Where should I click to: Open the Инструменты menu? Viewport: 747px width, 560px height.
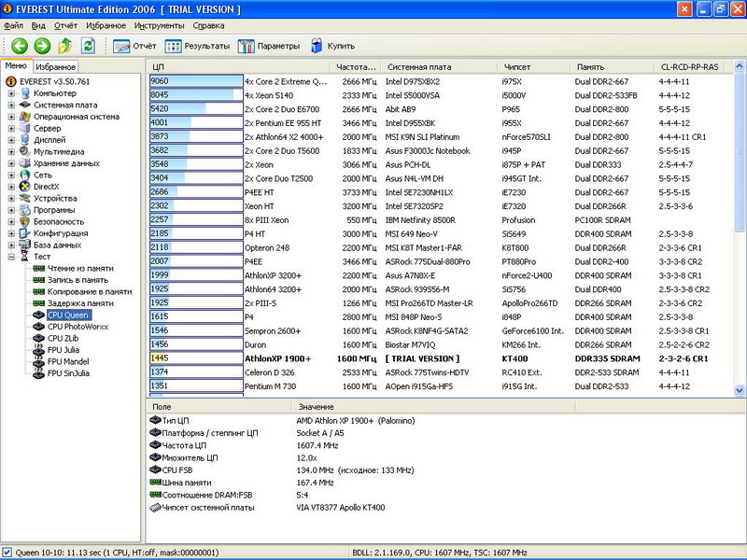coord(159,26)
